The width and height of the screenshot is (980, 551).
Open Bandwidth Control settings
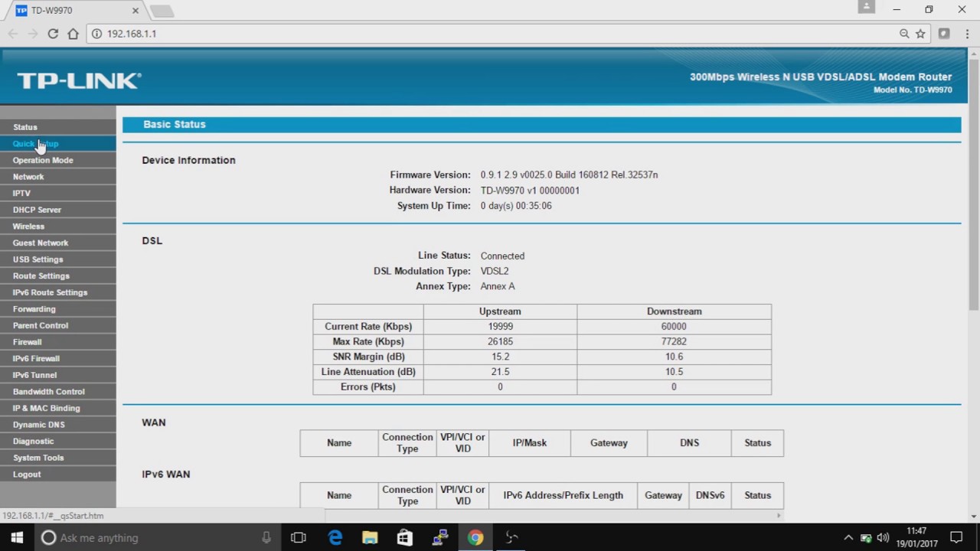[58, 391]
